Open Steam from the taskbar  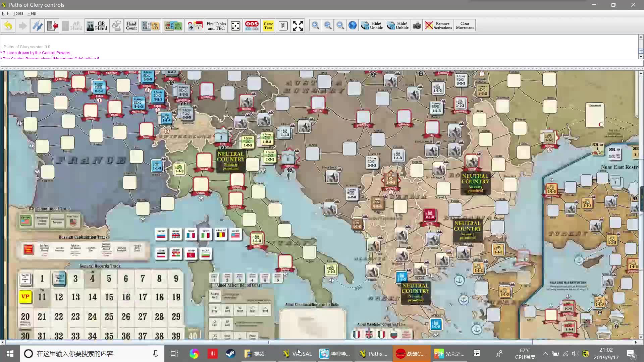point(230,354)
